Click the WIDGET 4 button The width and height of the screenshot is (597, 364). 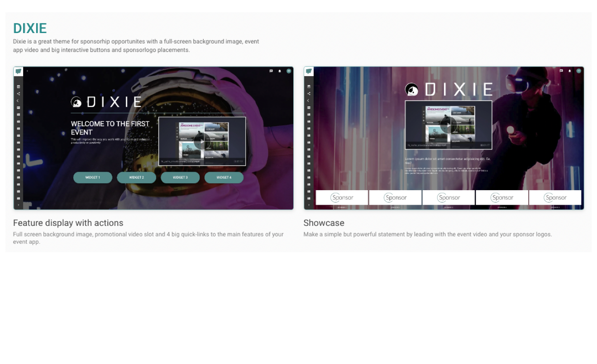(x=224, y=177)
